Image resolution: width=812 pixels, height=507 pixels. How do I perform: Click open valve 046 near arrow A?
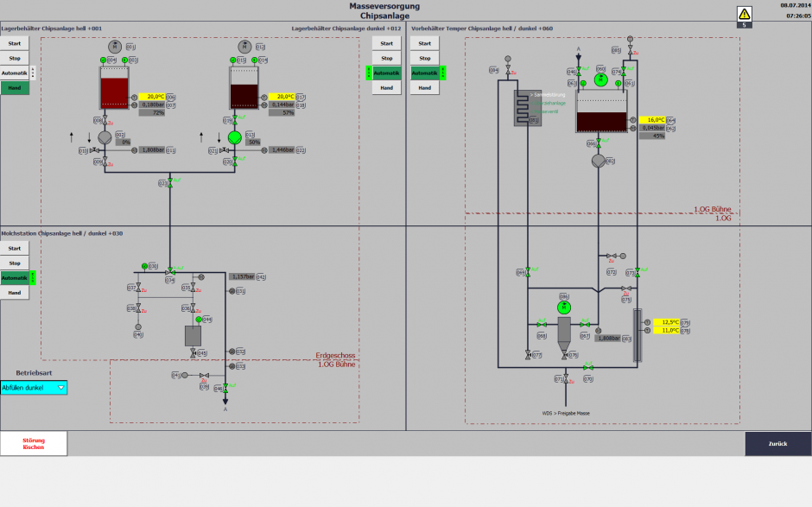coord(225,388)
